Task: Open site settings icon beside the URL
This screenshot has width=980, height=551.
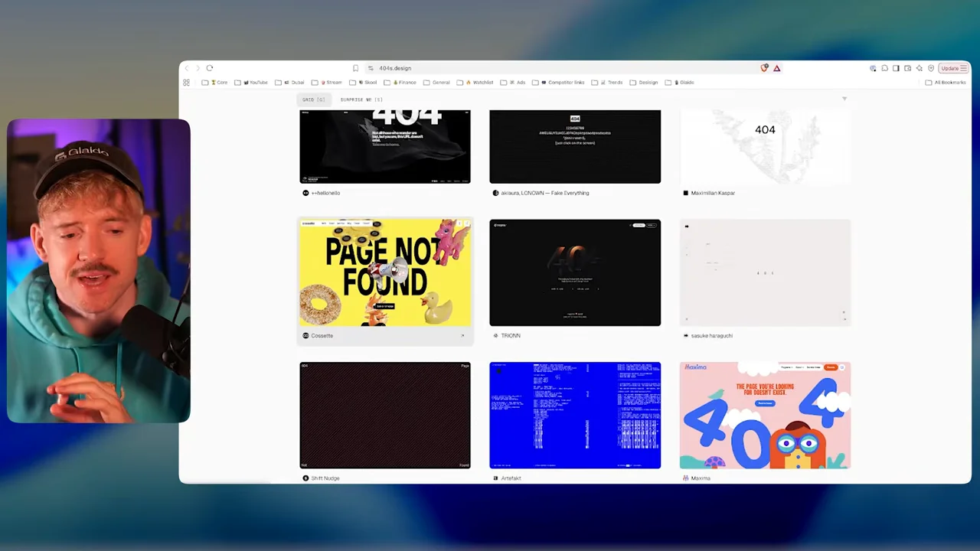Action: 371,68
